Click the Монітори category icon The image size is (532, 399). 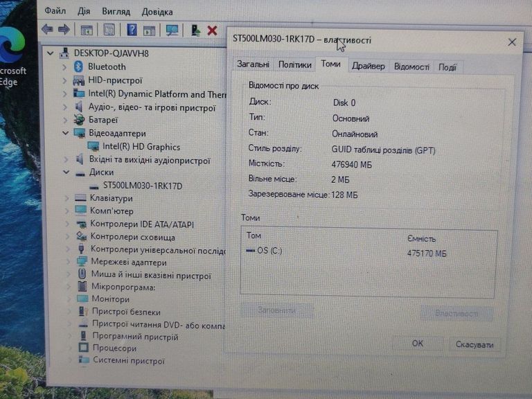point(82,299)
